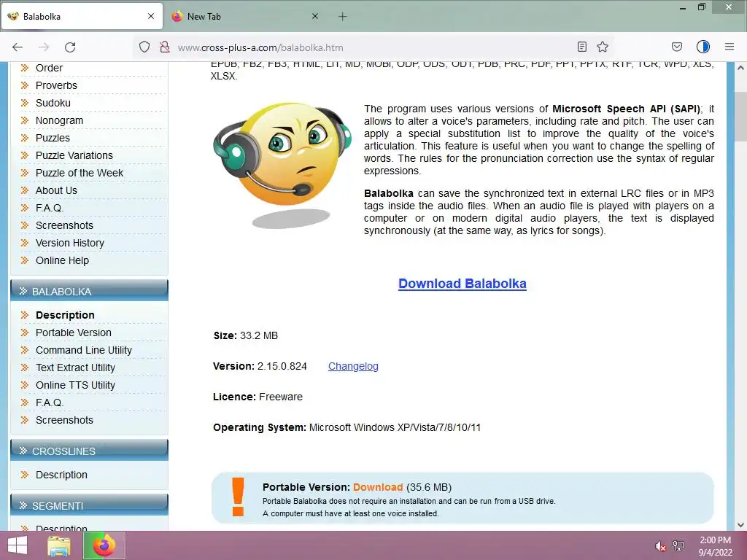Open Command Line Utility page
The width and height of the screenshot is (747, 560).
83,351
